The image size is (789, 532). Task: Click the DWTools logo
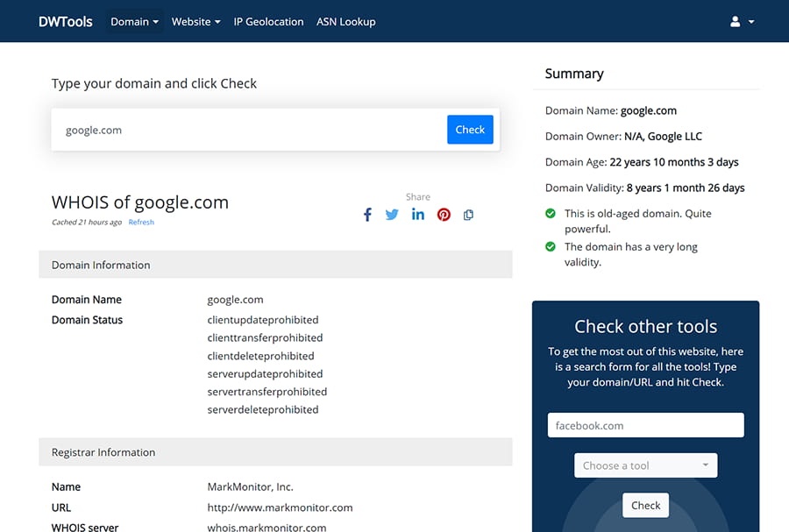pyautogui.click(x=66, y=22)
